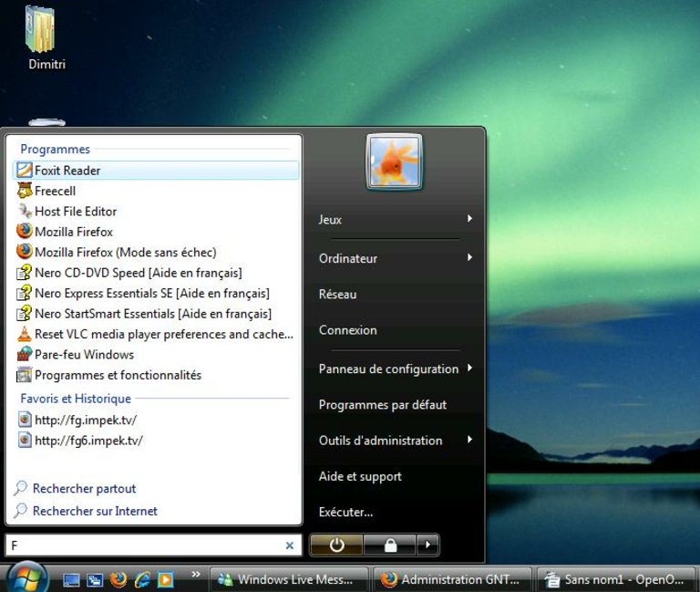Click Switch between windows quick launch icon
This screenshot has width=700, height=592.
95,580
